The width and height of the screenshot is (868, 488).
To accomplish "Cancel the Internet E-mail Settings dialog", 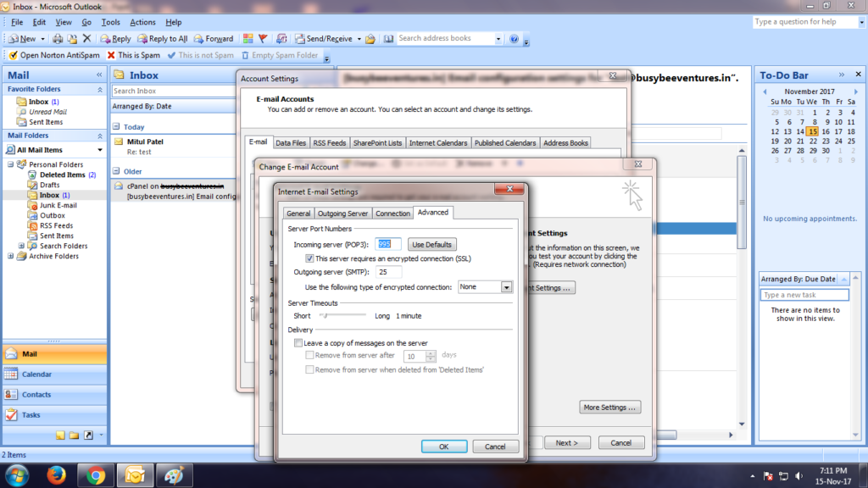I will [495, 446].
